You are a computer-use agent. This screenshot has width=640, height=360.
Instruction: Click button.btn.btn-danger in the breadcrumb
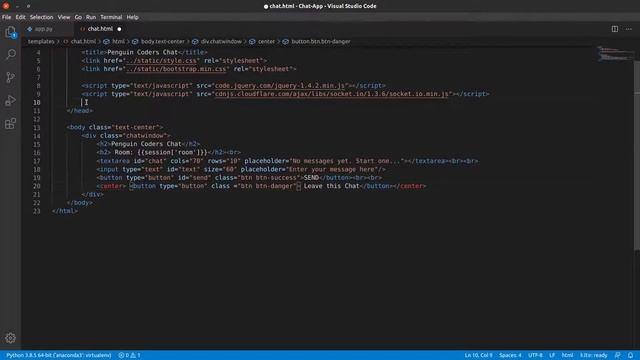(321, 41)
